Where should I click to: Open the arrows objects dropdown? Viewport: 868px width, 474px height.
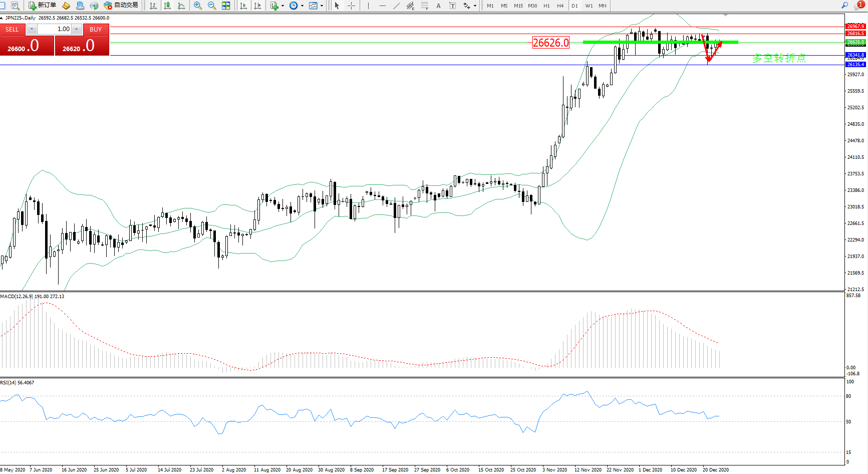pos(474,6)
